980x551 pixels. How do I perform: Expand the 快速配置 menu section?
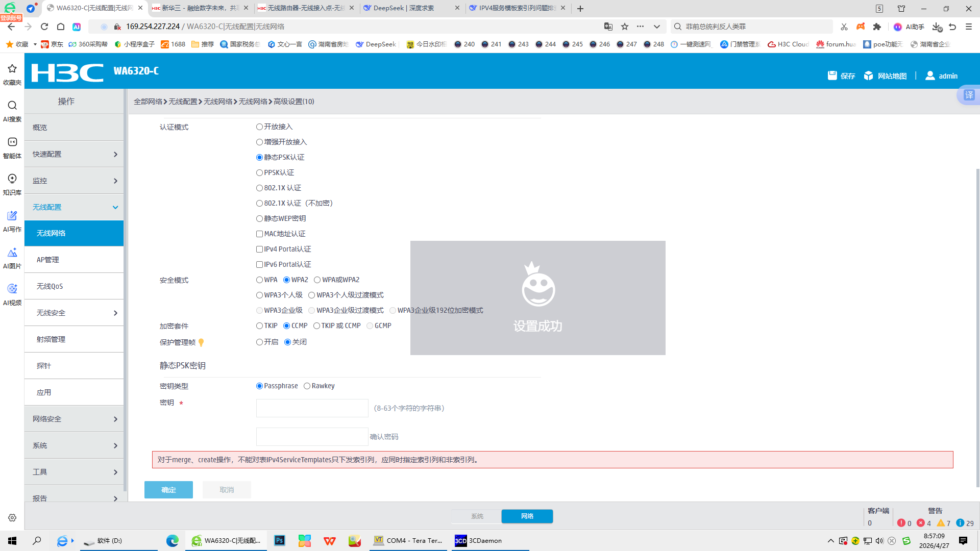[74, 154]
